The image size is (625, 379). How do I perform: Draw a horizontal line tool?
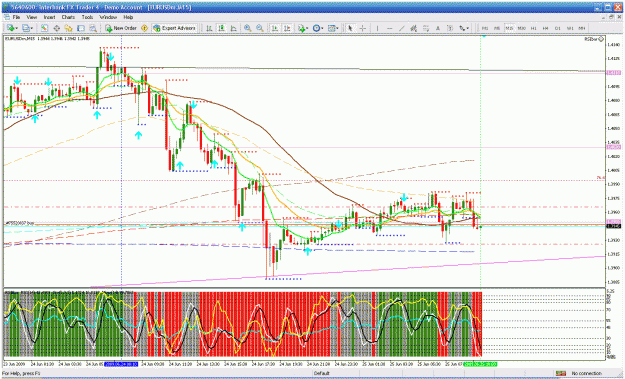[x=390, y=28]
